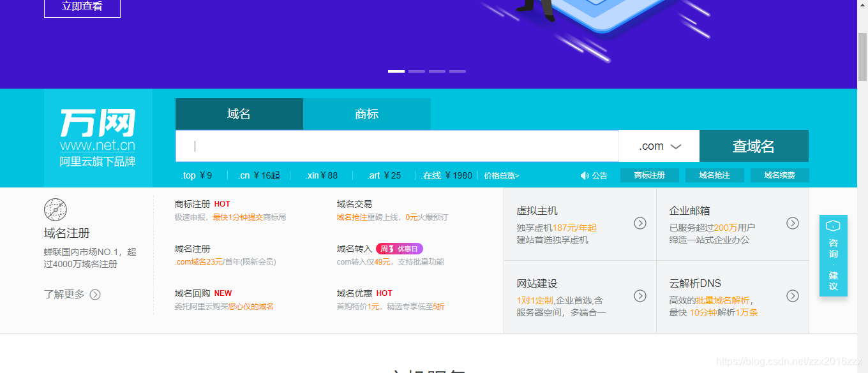Click text 阿里云旗下品牌
Viewport: 868px width, 373px height.
[98, 162]
